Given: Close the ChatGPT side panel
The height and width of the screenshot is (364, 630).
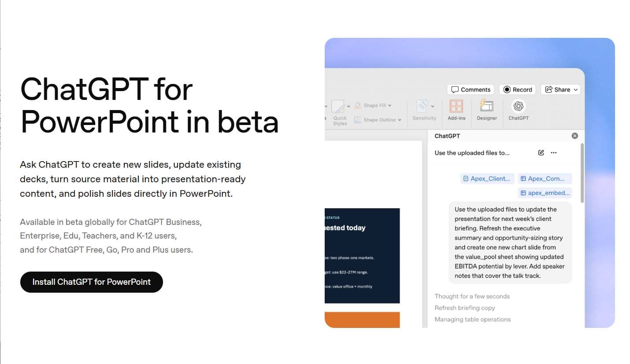Looking at the screenshot, I should (x=574, y=136).
